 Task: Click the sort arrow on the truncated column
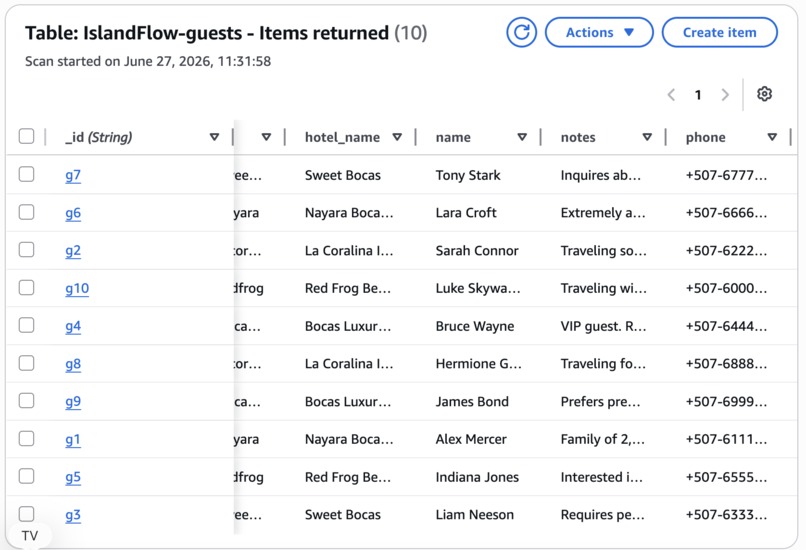(266, 137)
